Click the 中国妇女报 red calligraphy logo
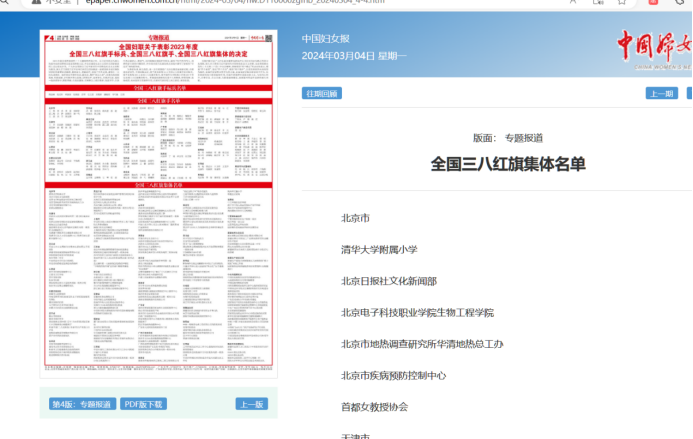Viewport: 693px width, 439px height. (653, 45)
